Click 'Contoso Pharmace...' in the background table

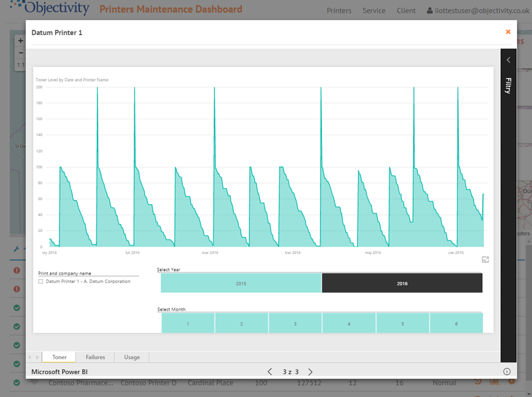pyautogui.click(x=81, y=383)
